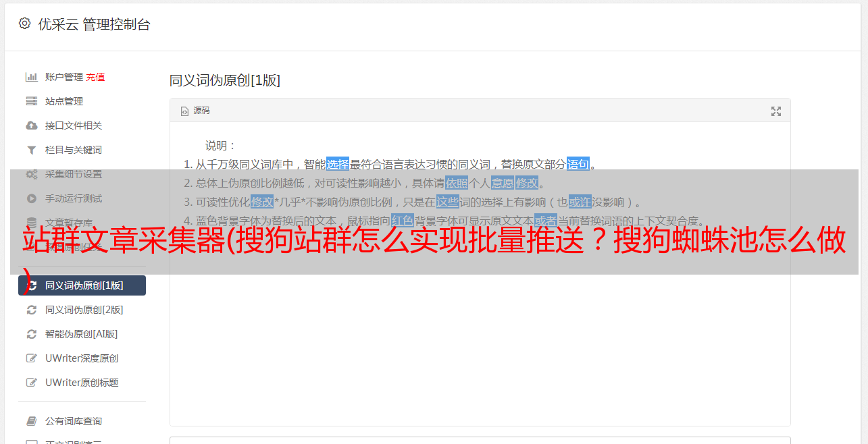Open the red 充值 recharge link
The height and width of the screenshot is (444, 868).
click(95, 77)
